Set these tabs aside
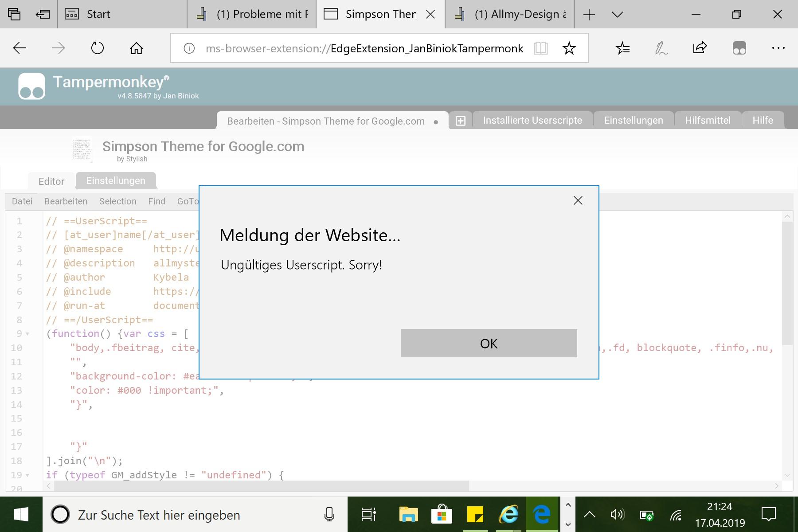798x532 pixels. click(x=43, y=14)
